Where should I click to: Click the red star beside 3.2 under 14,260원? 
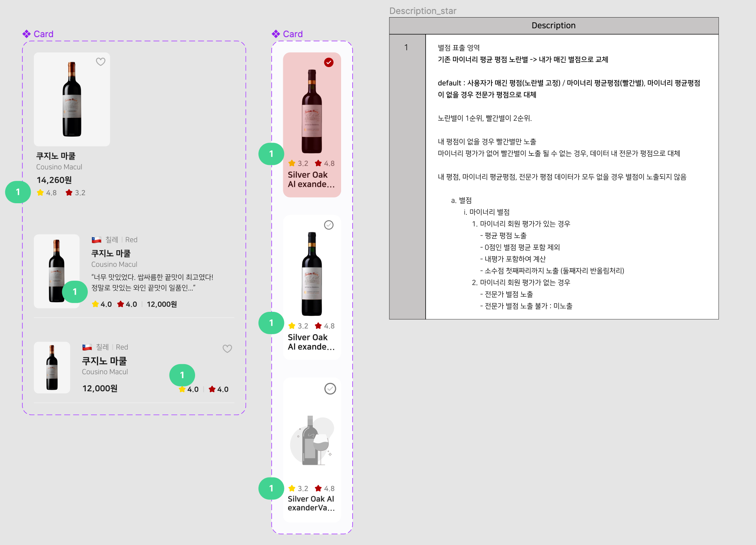click(69, 192)
